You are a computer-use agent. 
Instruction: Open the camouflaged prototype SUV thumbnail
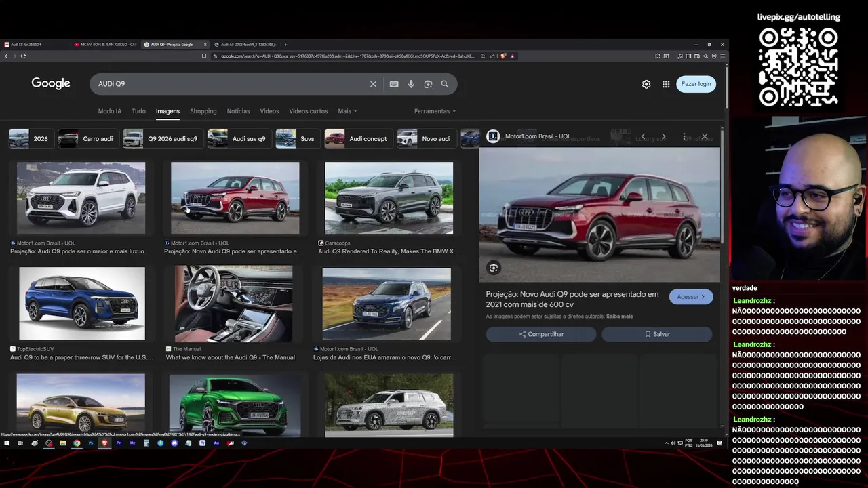(389, 405)
